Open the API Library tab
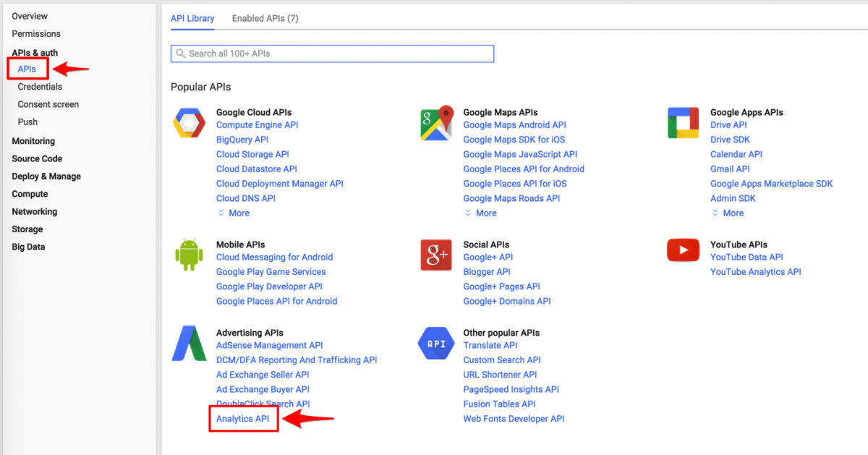Screen dimensions: 868x455 pyautogui.click(x=192, y=18)
